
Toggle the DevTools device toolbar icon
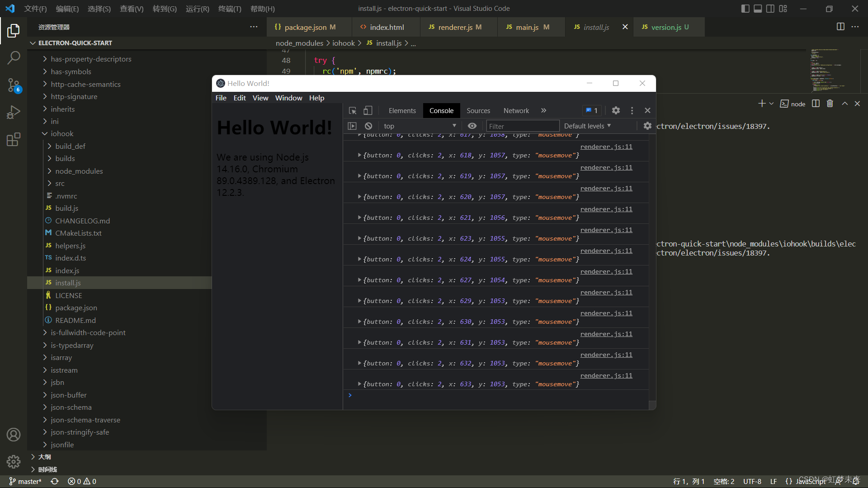368,110
